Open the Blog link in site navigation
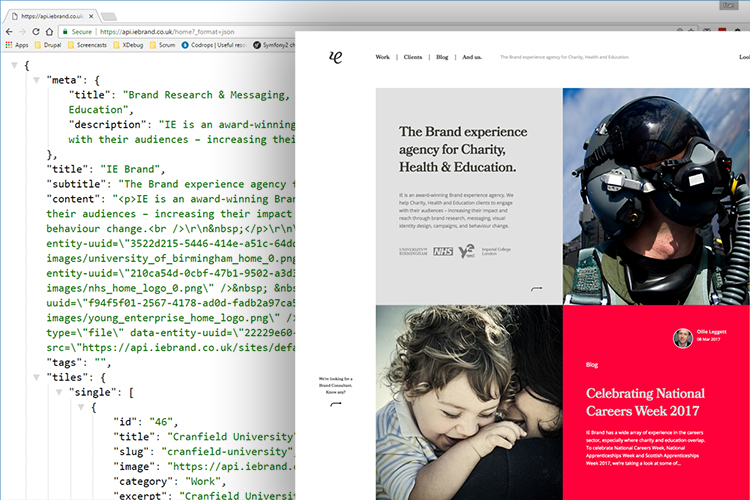The height and width of the screenshot is (500, 750). pos(442,57)
